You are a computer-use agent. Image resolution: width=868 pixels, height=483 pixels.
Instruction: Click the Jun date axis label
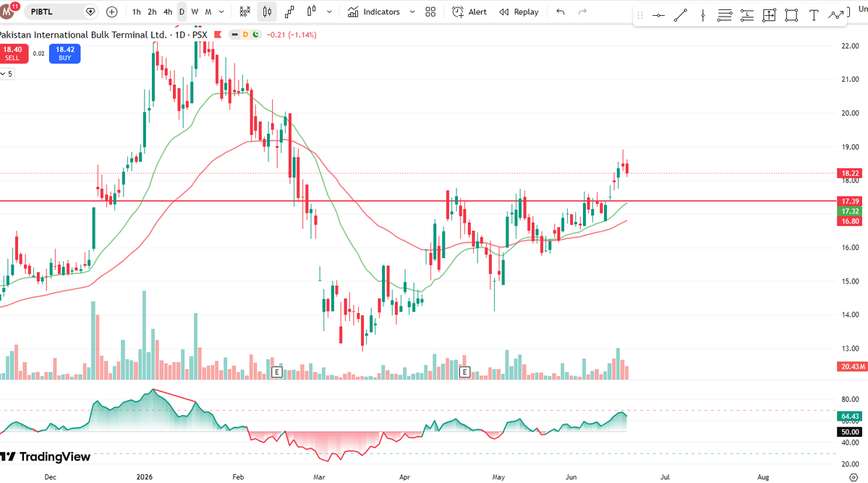click(571, 477)
